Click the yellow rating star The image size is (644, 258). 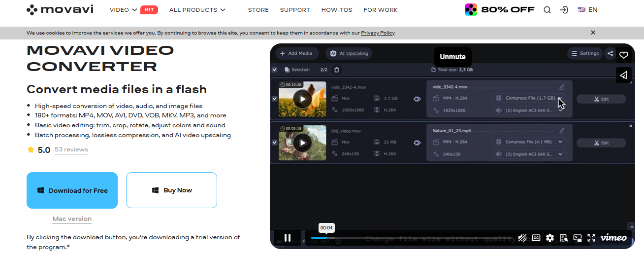pos(31,149)
